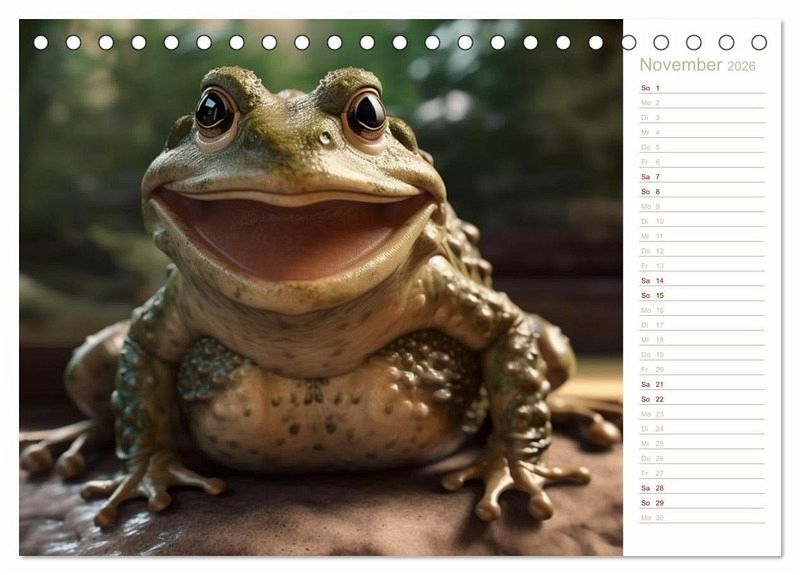Select the Monday 30 date row

(x=700, y=518)
